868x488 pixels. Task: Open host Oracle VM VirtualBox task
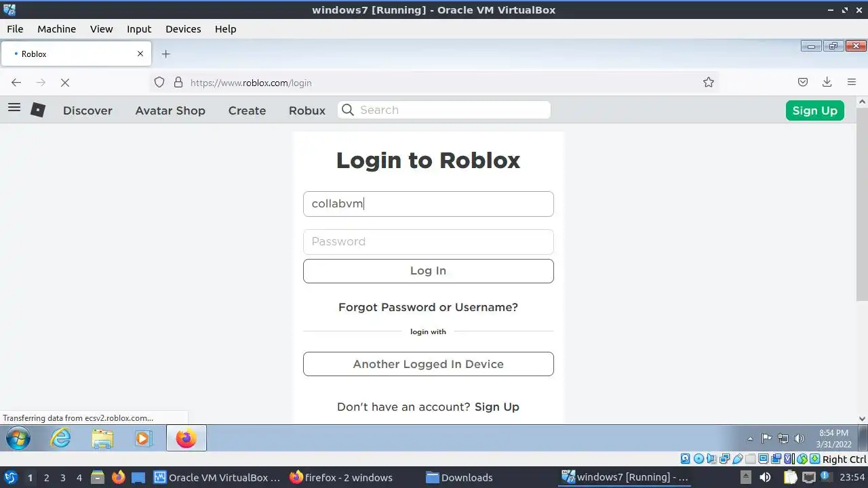[x=217, y=477]
